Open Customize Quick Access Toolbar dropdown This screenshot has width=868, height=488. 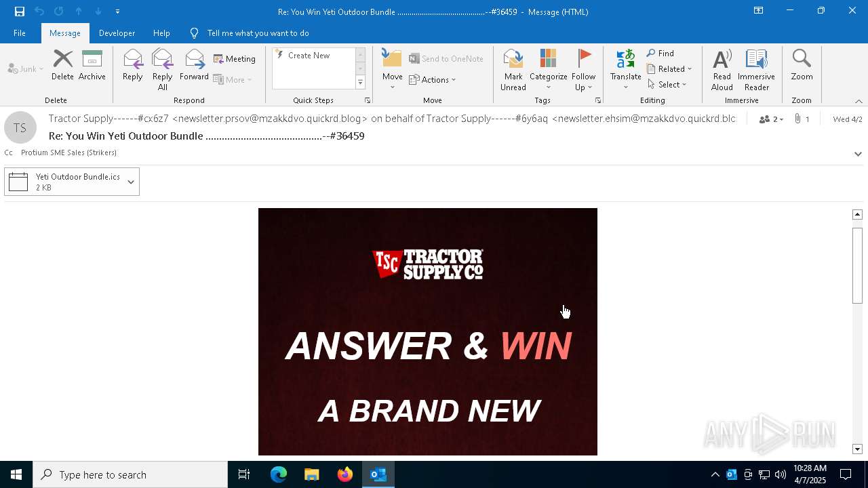(117, 12)
